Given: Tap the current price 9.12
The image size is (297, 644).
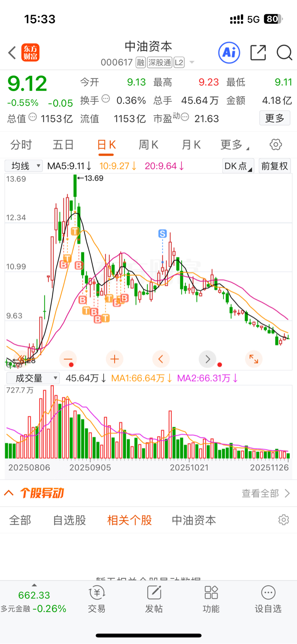Looking at the screenshot, I should click(27, 84).
